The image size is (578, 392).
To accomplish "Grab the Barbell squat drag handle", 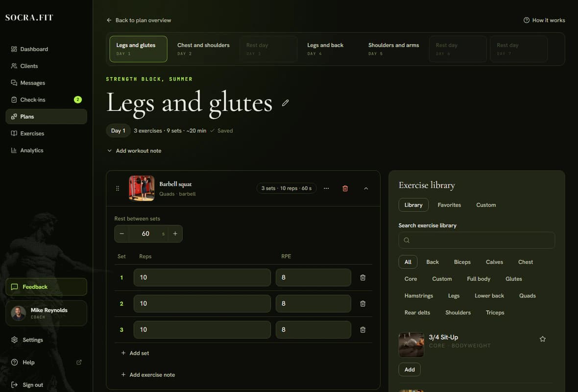I will (x=118, y=189).
